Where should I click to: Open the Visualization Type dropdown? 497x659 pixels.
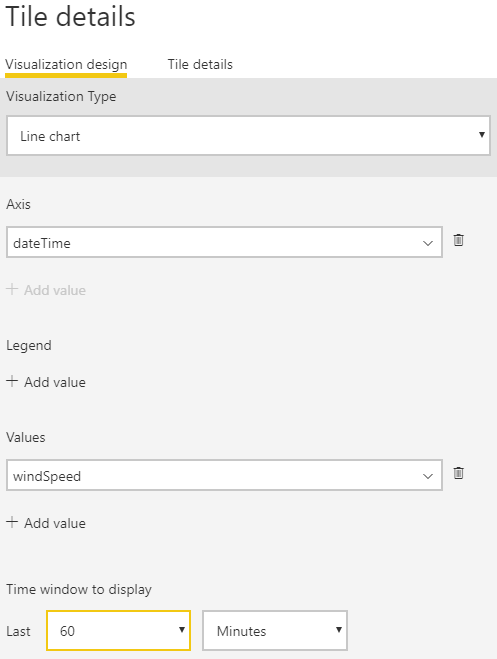[248, 136]
